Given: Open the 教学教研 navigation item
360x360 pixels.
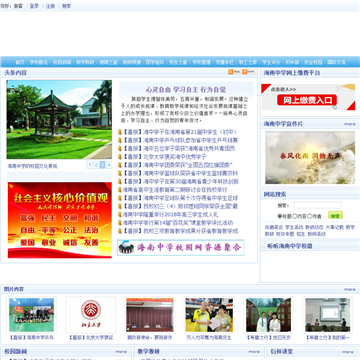Looking at the screenshot, I should click(85, 62).
